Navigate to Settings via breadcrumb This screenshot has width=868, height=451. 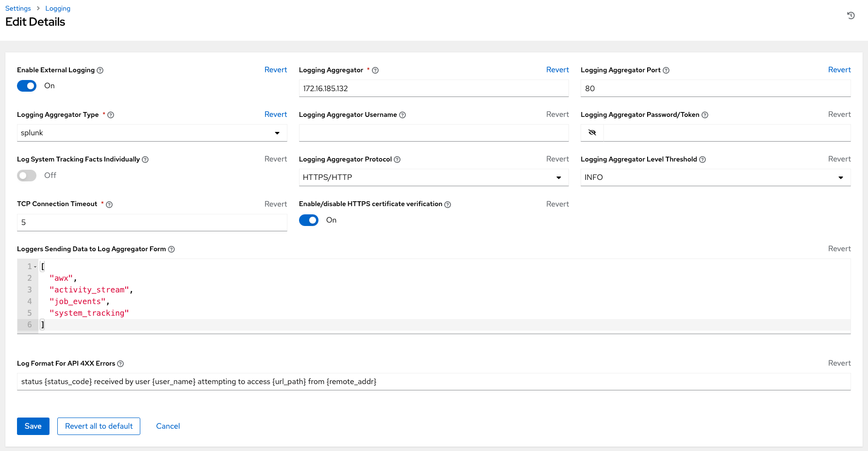pos(17,8)
